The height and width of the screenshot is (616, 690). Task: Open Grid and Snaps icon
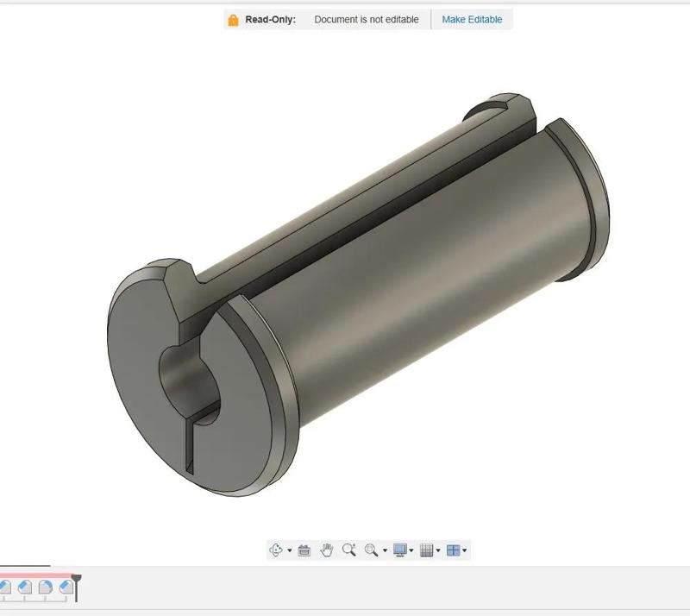[x=426, y=550]
